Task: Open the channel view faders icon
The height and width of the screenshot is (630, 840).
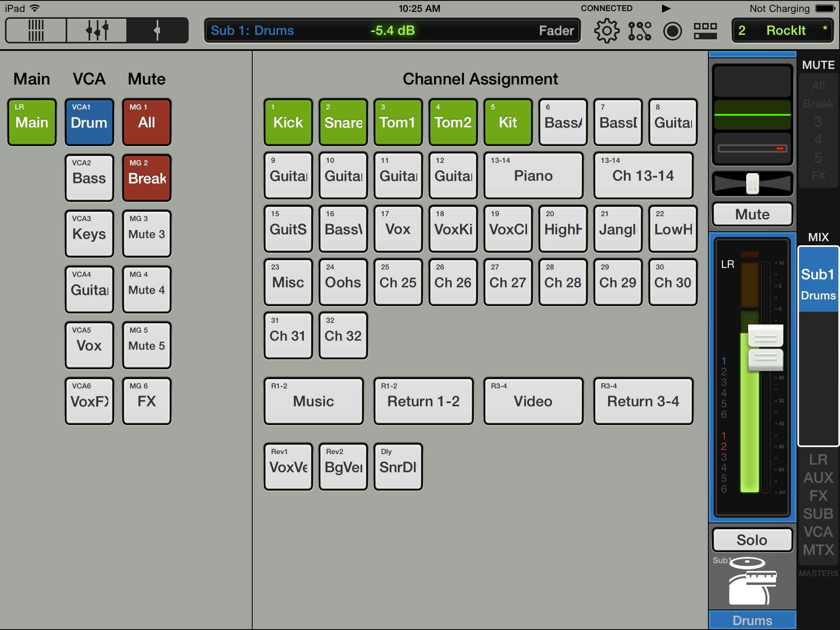Action: (97, 30)
